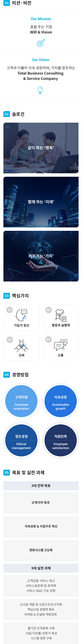Click the head with speech bubble icon

point(21,315)
